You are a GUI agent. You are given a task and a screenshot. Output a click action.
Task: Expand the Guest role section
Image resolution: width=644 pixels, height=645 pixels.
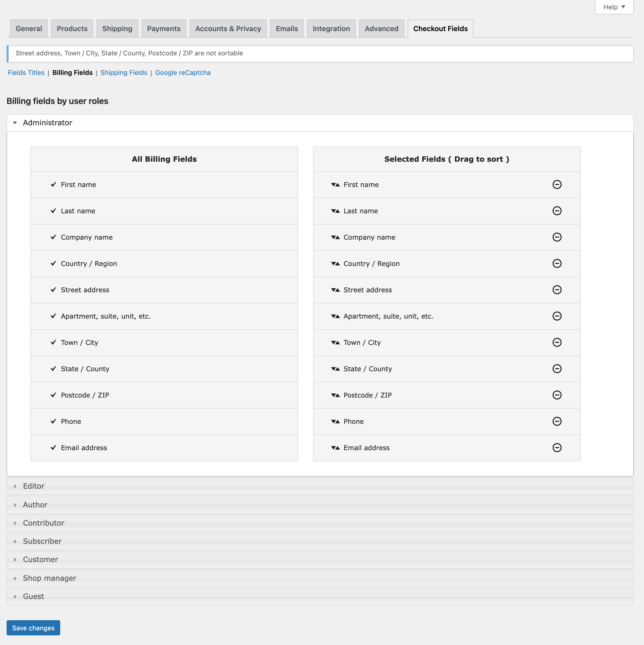(x=33, y=596)
